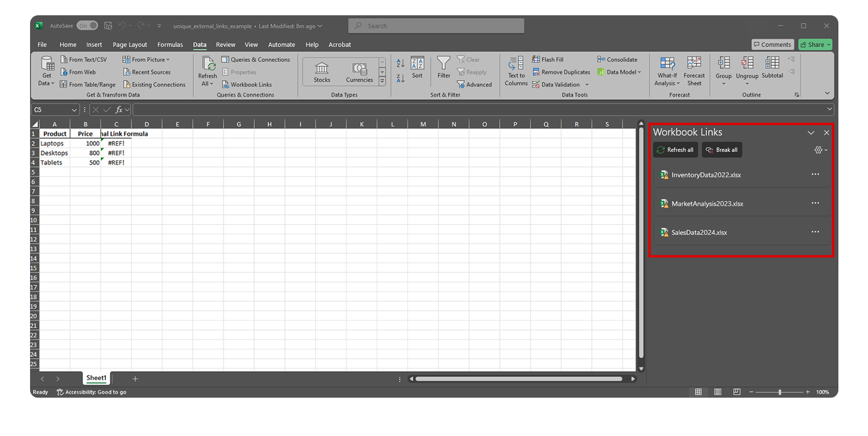
Task: Switch to the Formulas ribbon tab
Action: [170, 44]
